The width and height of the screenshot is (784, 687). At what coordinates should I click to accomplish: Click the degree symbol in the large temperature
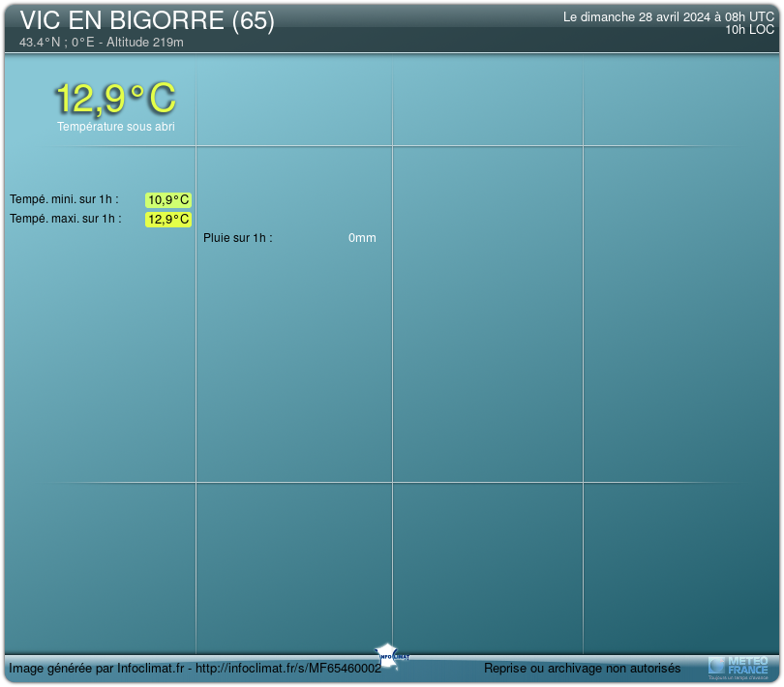[x=138, y=89]
